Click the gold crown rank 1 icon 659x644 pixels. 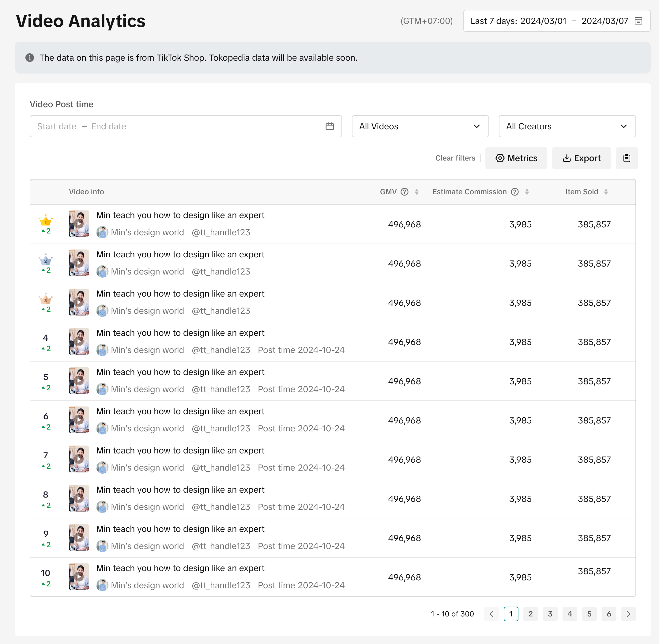coord(45,221)
